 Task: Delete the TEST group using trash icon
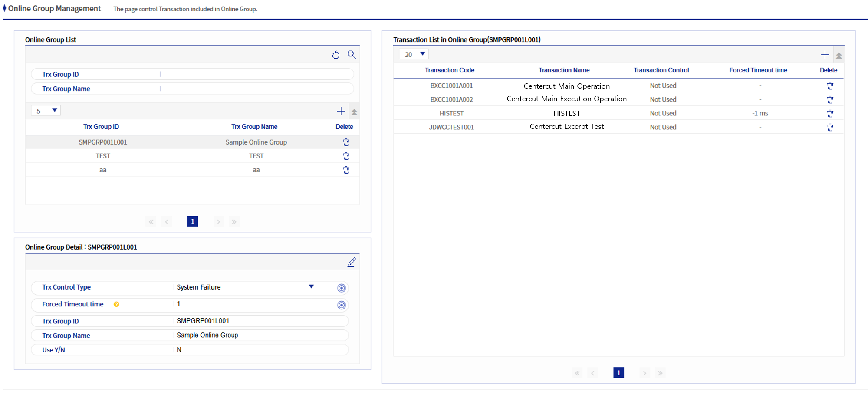pos(346,156)
